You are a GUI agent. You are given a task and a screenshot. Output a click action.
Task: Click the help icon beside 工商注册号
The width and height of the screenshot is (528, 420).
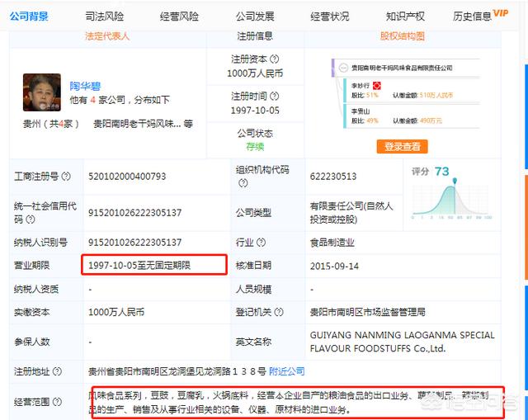click(x=66, y=176)
